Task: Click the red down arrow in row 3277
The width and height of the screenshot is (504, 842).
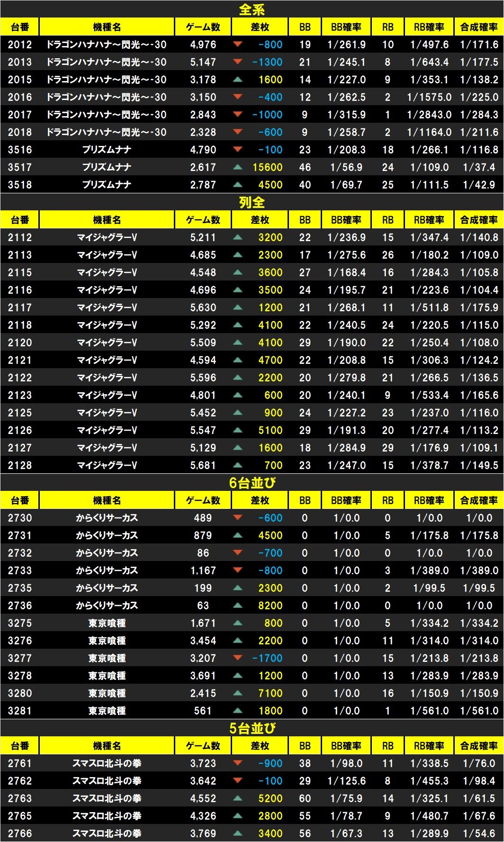Action: click(238, 658)
